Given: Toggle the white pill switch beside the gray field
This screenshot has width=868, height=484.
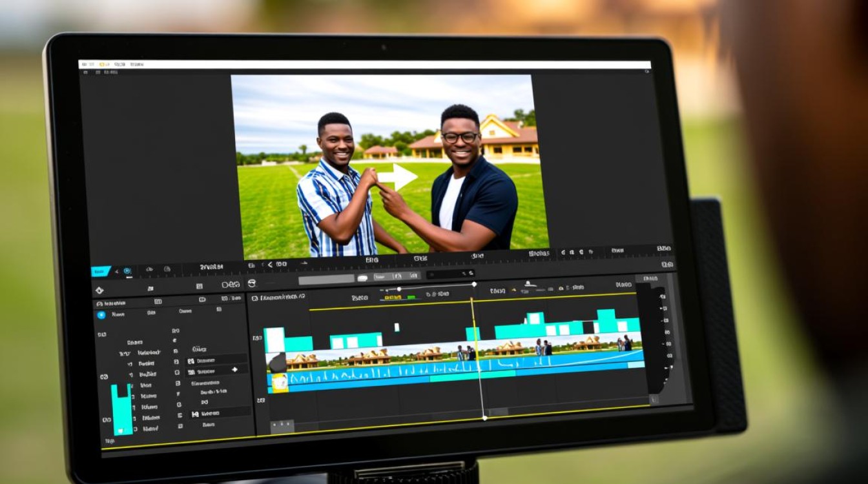Looking at the screenshot, I should 362,278.
